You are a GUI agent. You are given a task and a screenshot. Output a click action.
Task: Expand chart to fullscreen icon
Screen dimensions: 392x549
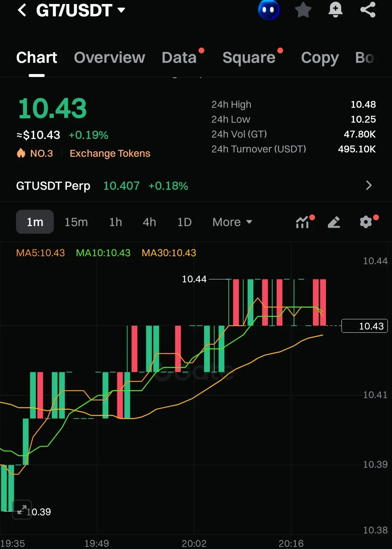(x=22, y=509)
